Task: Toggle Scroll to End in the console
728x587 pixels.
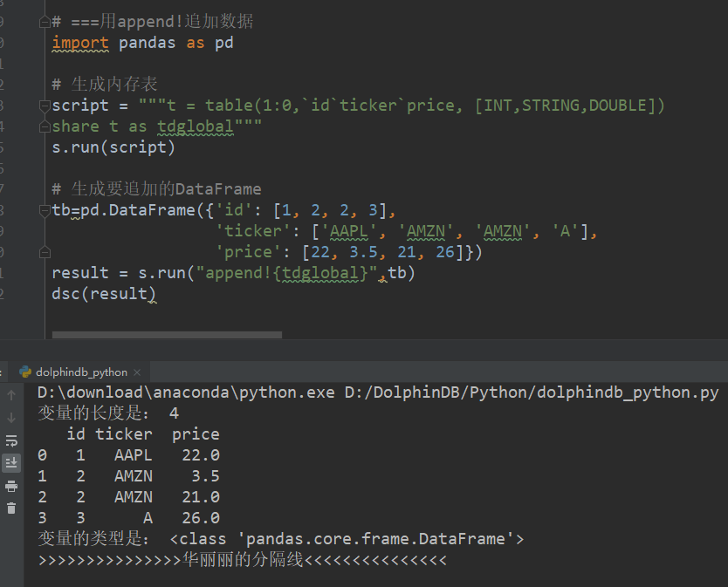Action: coord(10,461)
